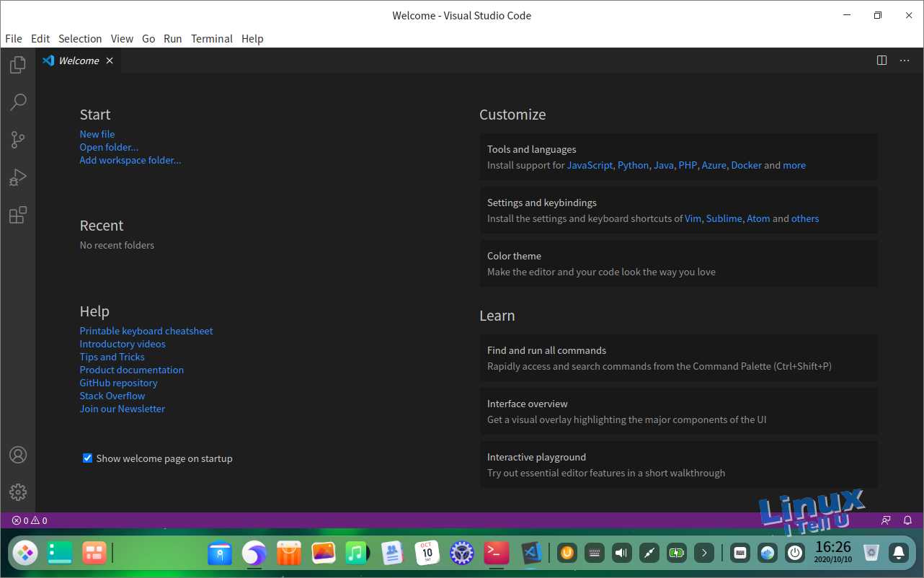The image size is (924, 578).
Task: Click the More Actions ellipsis in editor toolbar
Action: click(905, 61)
